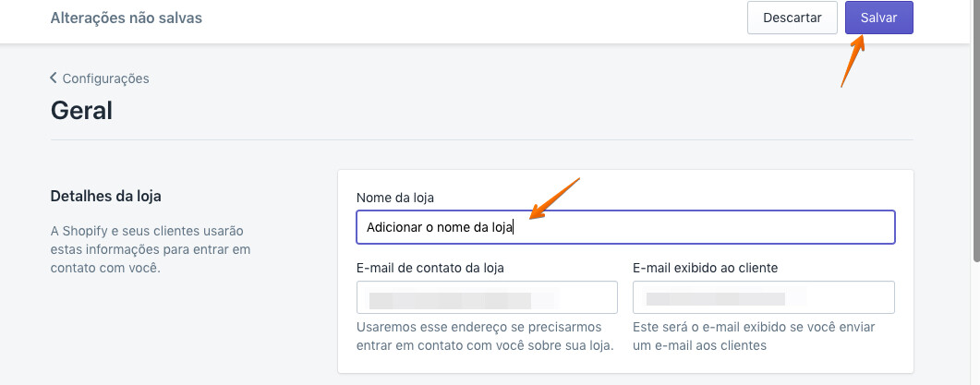The height and width of the screenshot is (385, 980).
Task: Focus the Nome da loja text field
Action: 624,227
